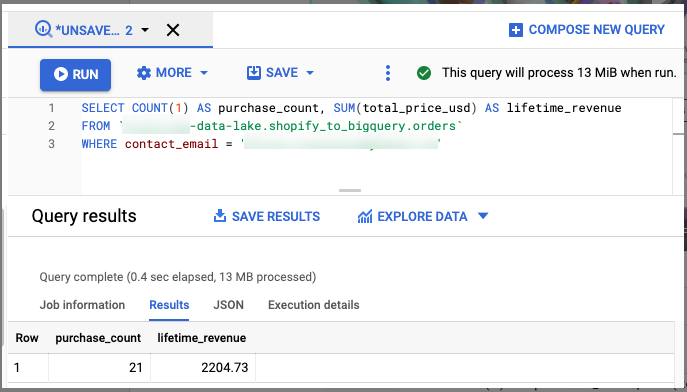Open the unsaved query tab dropdown arrow
Screen dimensions: 687x392
click(145, 30)
